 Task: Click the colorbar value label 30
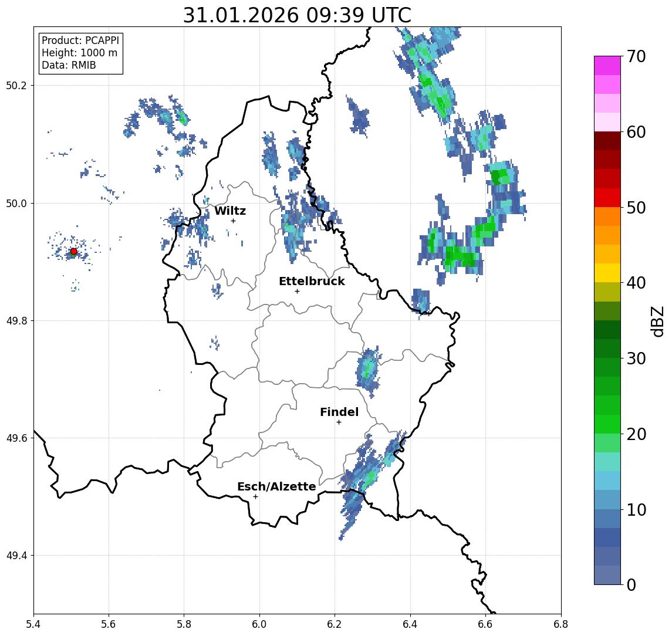click(636, 358)
